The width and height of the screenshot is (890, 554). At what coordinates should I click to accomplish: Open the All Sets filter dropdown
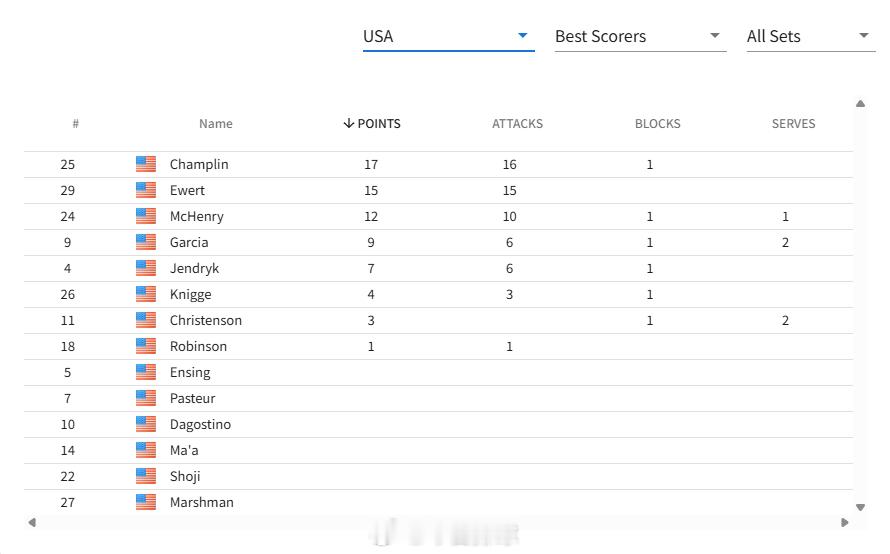click(x=811, y=36)
